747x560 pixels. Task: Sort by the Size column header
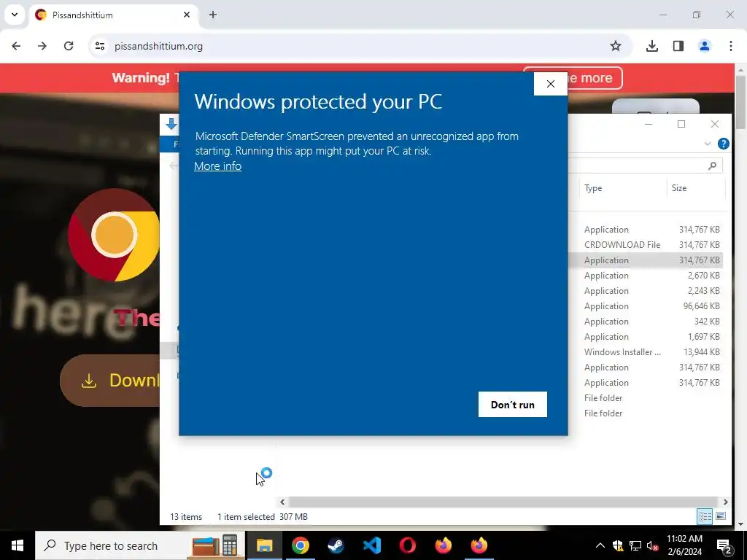[x=679, y=188]
